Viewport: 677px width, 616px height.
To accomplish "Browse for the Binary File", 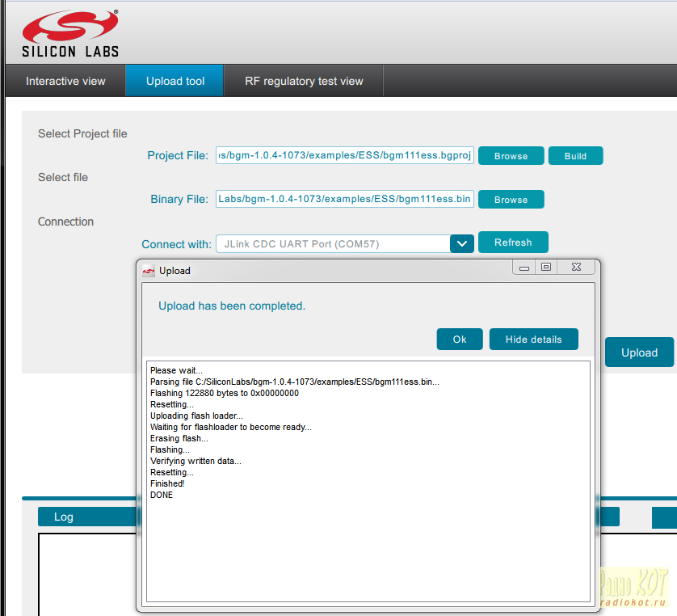I will [511, 200].
